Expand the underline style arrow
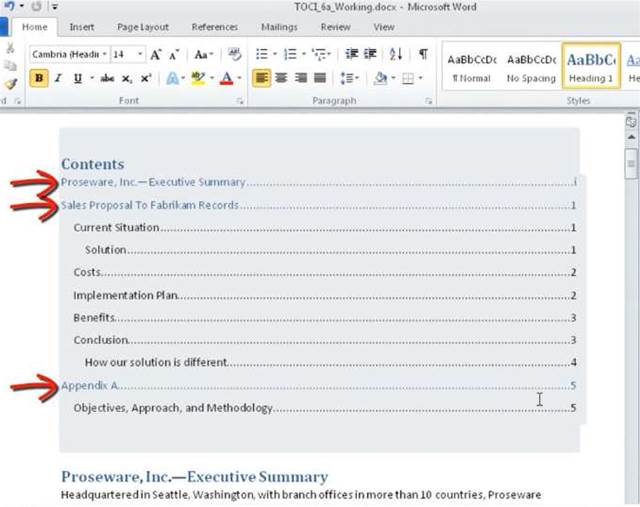640x507 pixels. point(92,78)
